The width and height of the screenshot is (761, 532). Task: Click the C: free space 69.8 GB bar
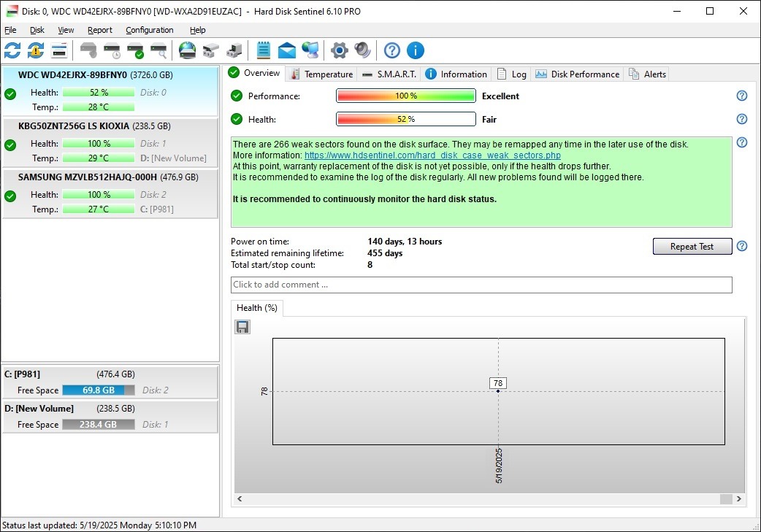(99, 390)
